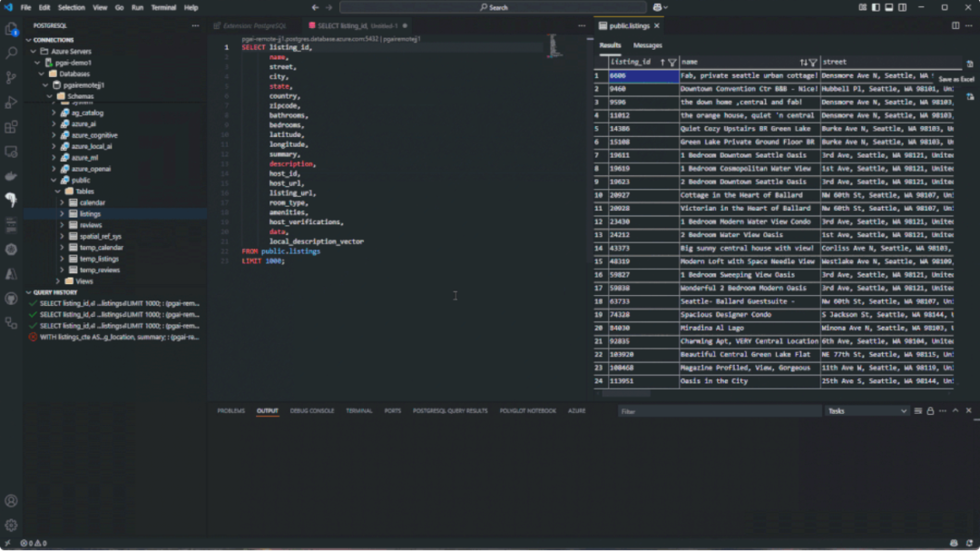Open the Accounts menu icon

(x=11, y=501)
